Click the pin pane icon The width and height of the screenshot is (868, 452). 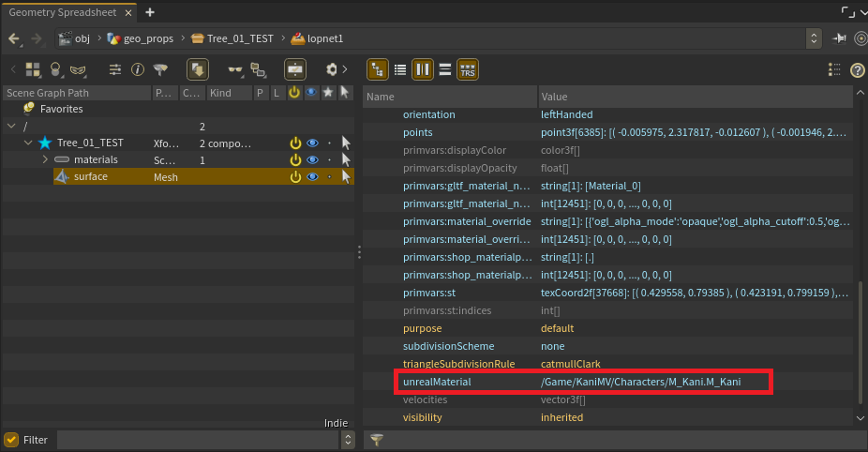click(x=839, y=38)
